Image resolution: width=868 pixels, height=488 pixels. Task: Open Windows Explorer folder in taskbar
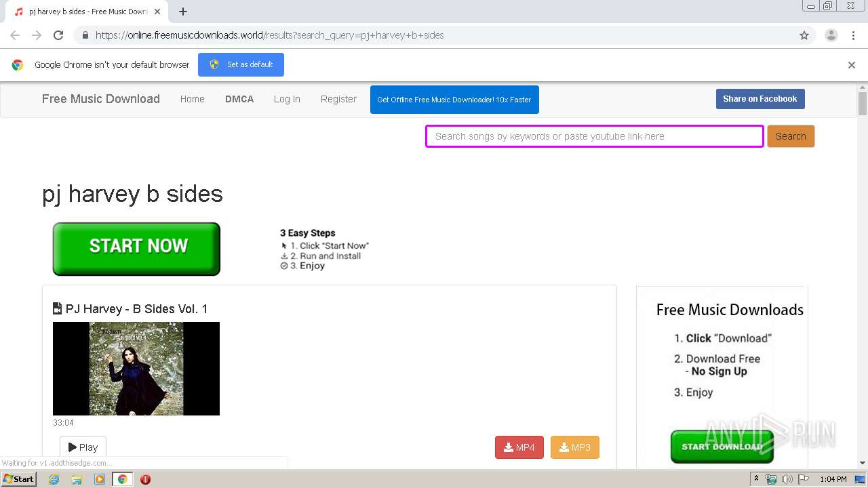click(x=77, y=479)
